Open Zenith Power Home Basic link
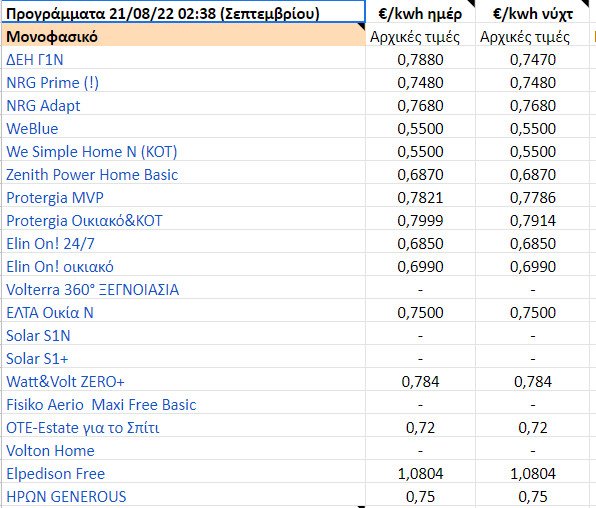This screenshot has height=508, width=596. click(92, 175)
